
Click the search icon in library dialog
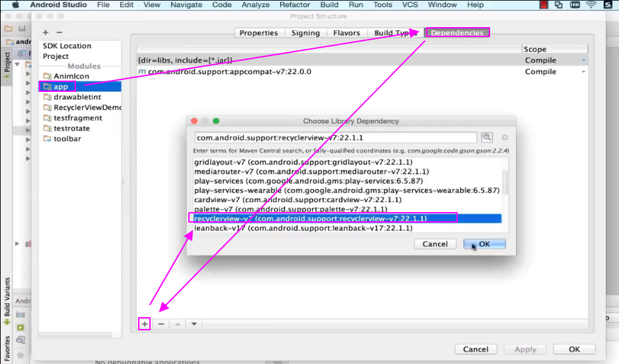tap(487, 137)
